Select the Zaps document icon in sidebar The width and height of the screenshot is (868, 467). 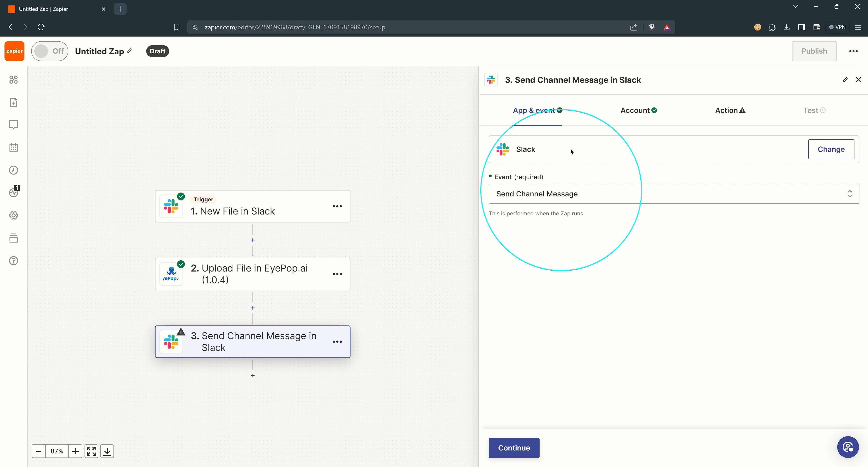[x=14, y=102]
